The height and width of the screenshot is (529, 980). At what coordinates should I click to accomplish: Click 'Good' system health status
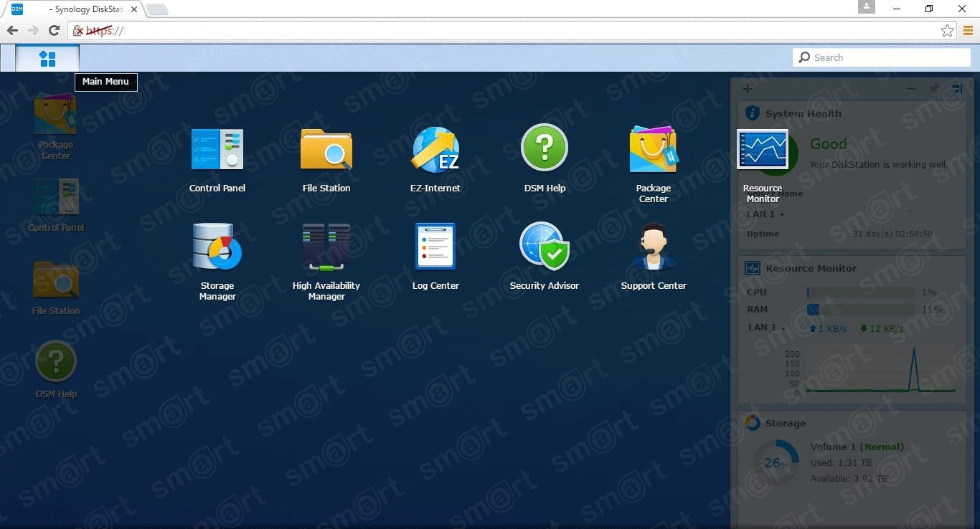(x=828, y=144)
